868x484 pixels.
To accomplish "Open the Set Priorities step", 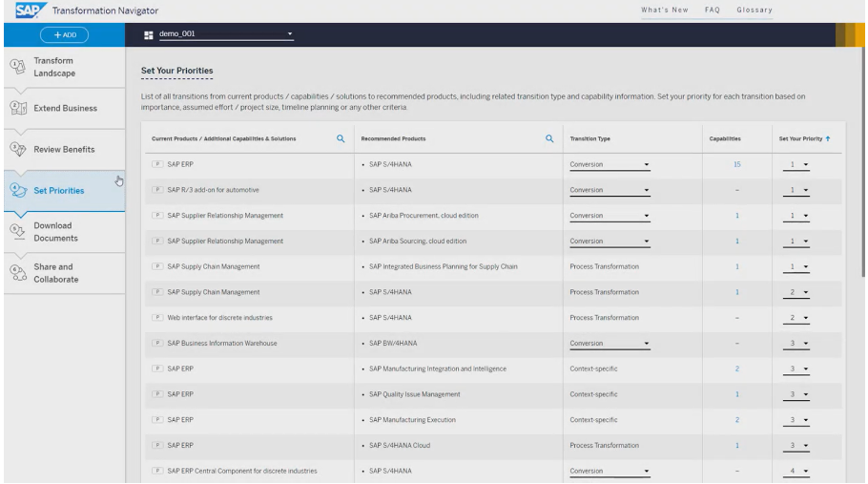I will [58, 190].
